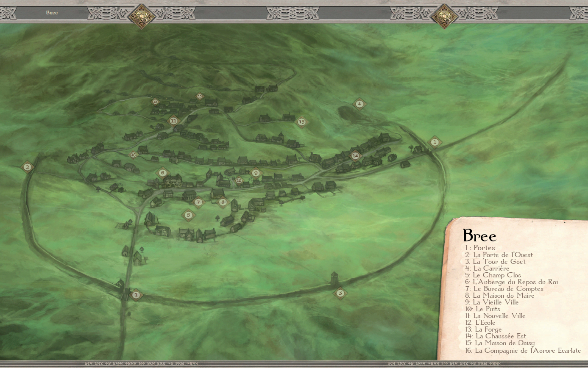Select map marker 15
The image size is (588, 368).
(x=301, y=122)
